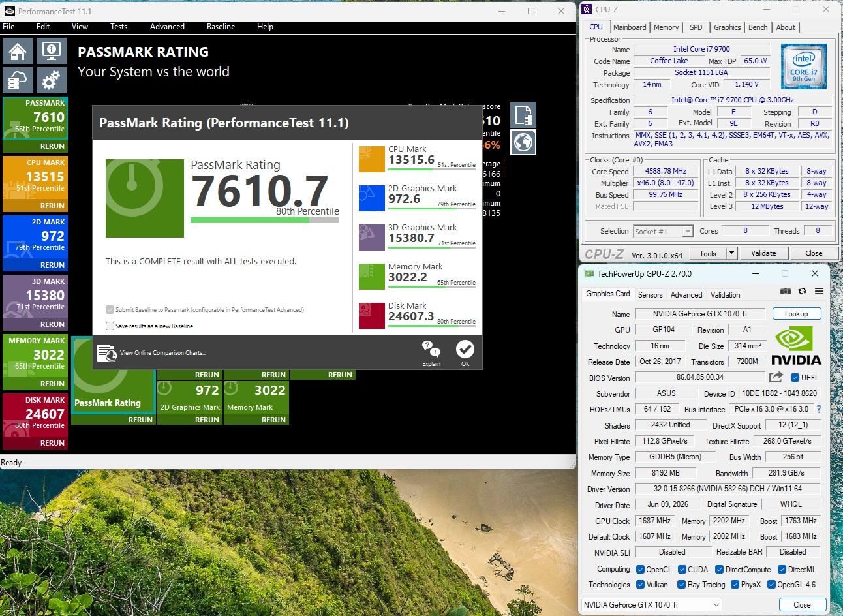Click the Home icon in PerformanceTest
The height and width of the screenshot is (616, 843).
[18, 51]
